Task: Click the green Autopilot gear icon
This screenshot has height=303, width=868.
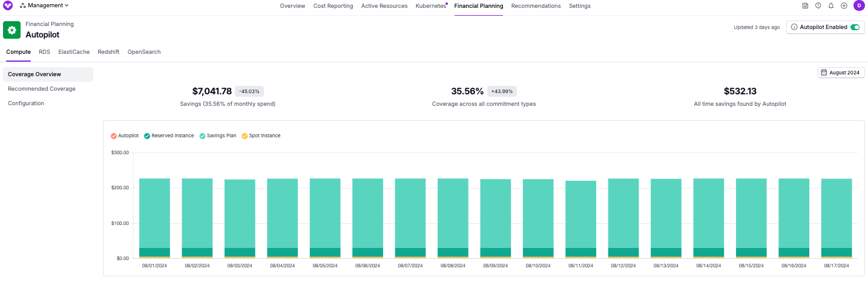Action: [12, 30]
